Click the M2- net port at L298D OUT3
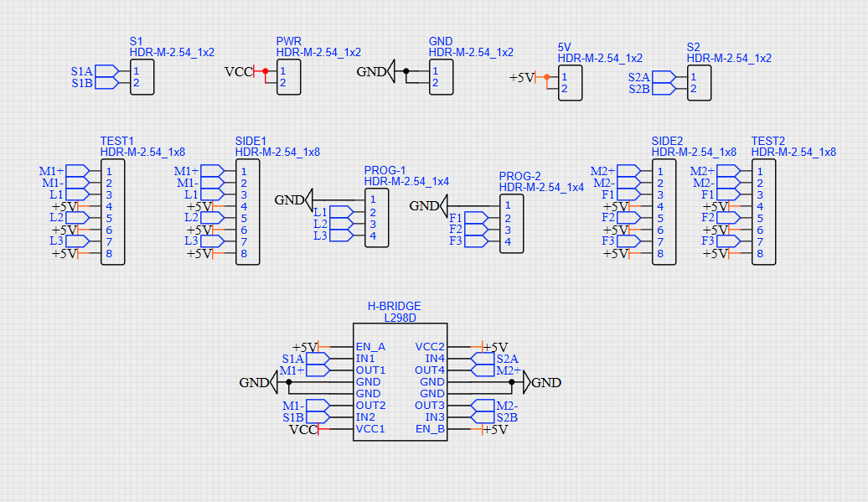This screenshot has height=502, width=868. coord(495,406)
